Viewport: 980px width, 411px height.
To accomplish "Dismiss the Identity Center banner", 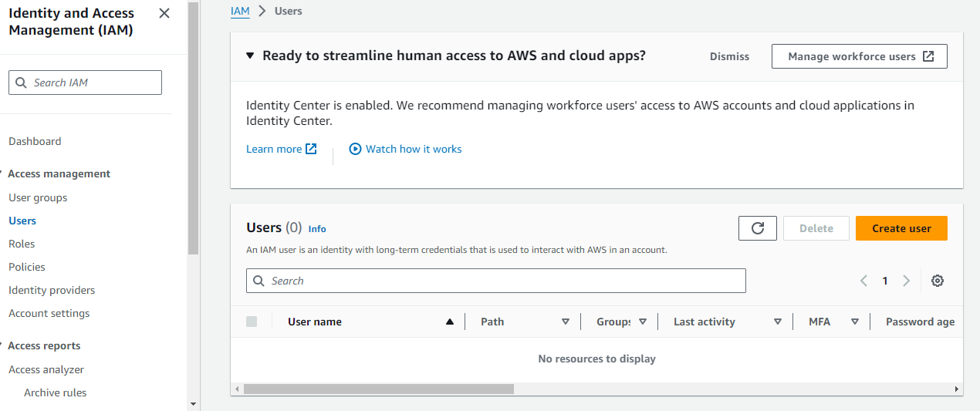I will click(729, 56).
